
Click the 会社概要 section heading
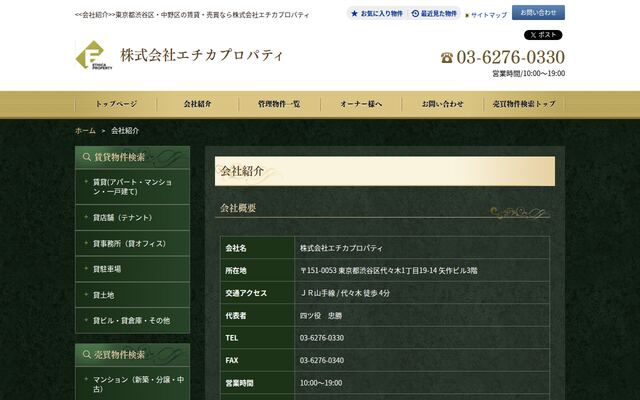[238, 208]
